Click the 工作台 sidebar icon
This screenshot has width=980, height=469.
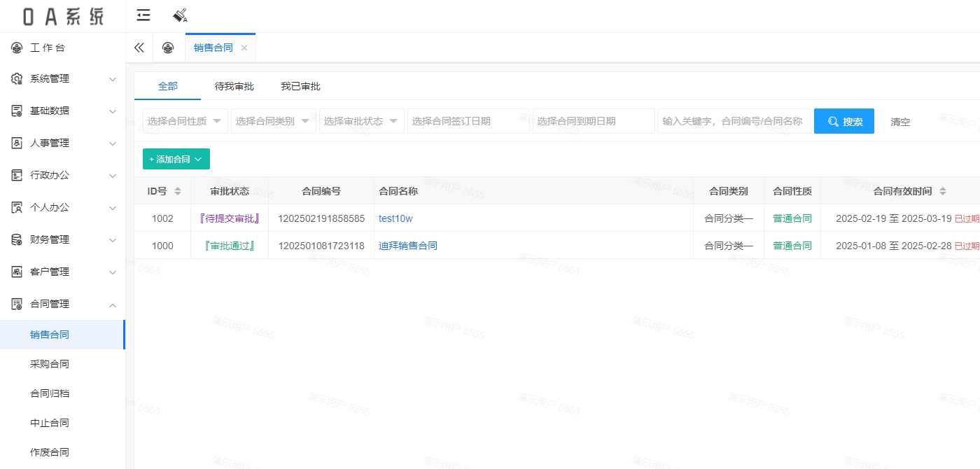pyautogui.click(x=17, y=48)
